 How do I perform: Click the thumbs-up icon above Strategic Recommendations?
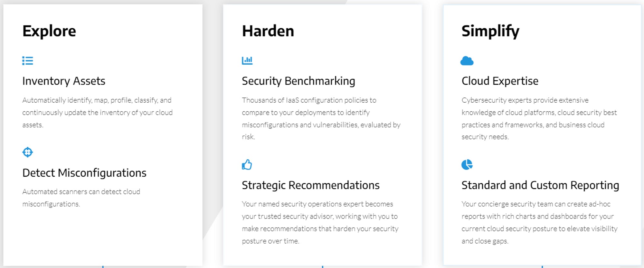247,165
